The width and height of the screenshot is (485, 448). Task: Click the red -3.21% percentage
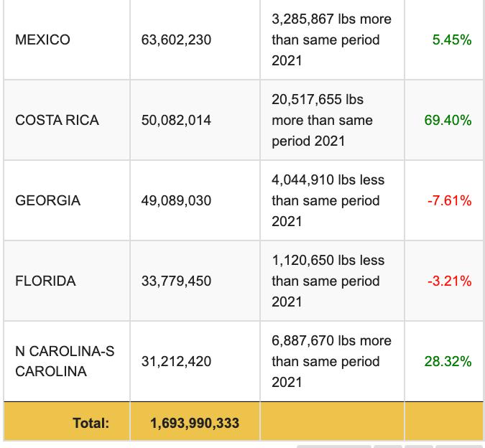tap(449, 281)
